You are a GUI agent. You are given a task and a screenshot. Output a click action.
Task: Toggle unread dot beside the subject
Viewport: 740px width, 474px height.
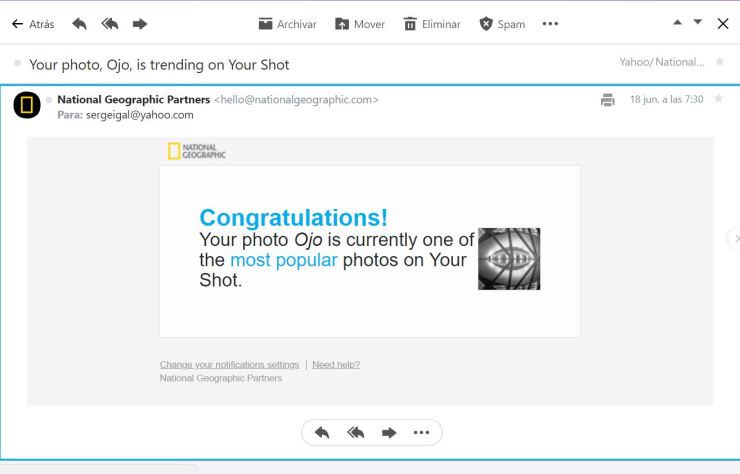18,64
